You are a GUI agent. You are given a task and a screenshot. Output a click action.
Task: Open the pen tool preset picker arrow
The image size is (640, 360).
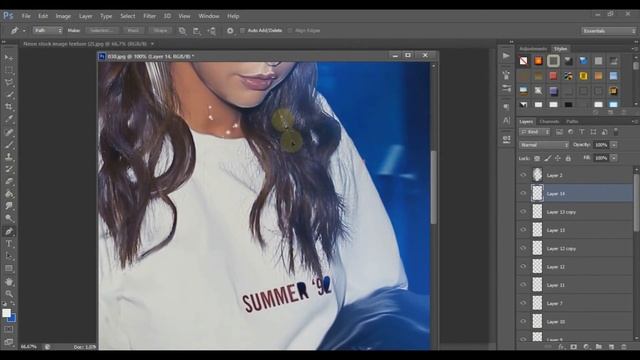[24, 31]
